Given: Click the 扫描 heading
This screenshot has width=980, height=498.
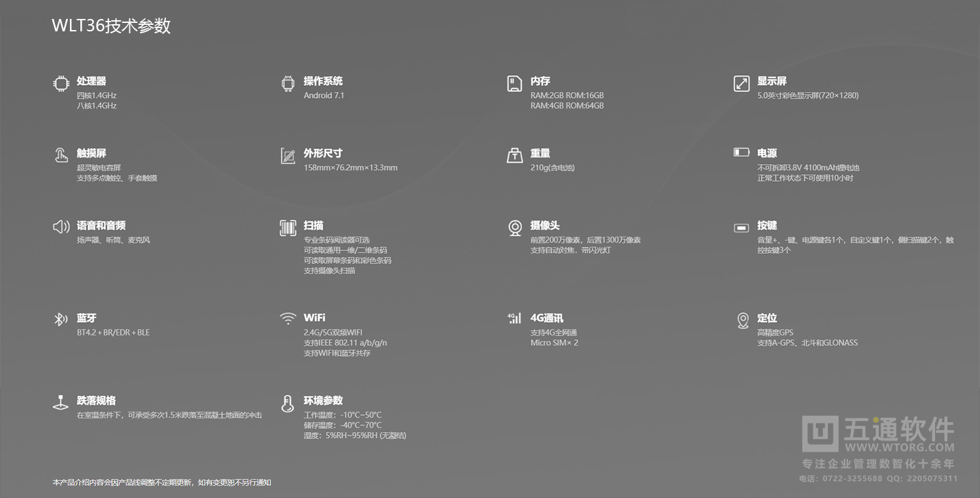Looking at the screenshot, I should 314,225.
